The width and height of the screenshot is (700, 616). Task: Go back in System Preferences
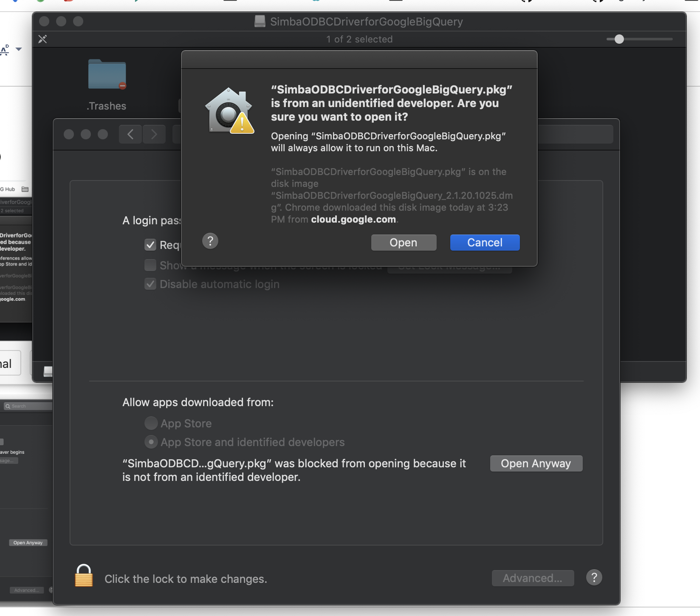[x=130, y=135]
